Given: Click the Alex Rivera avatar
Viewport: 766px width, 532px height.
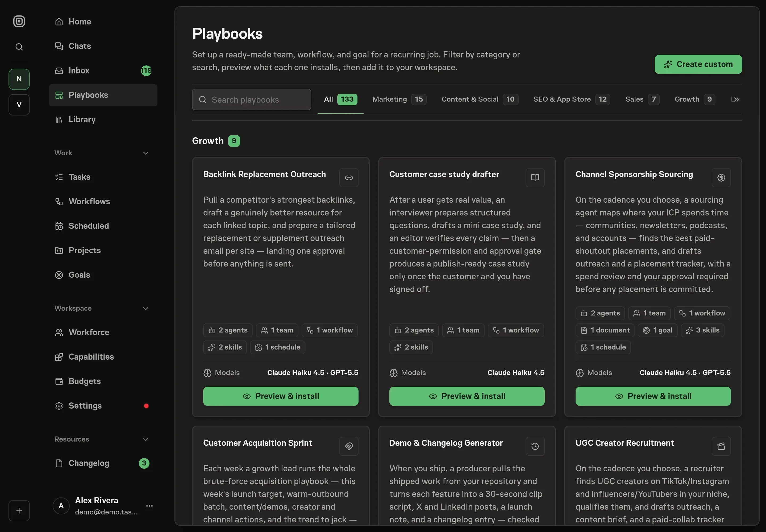Looking at the screenshot, I should pyautogui.click(x=61, y=506).
